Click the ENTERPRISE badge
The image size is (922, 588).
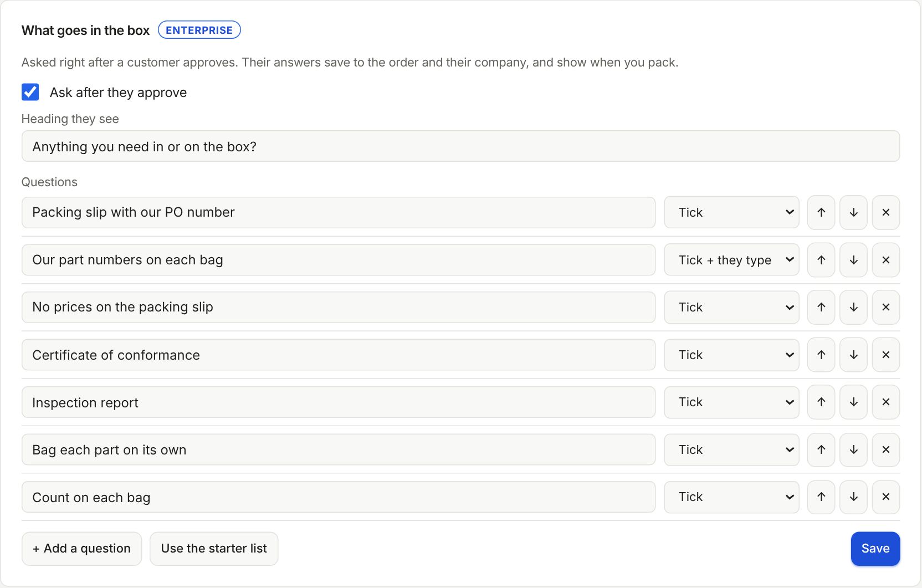click(x=199, y=30)
